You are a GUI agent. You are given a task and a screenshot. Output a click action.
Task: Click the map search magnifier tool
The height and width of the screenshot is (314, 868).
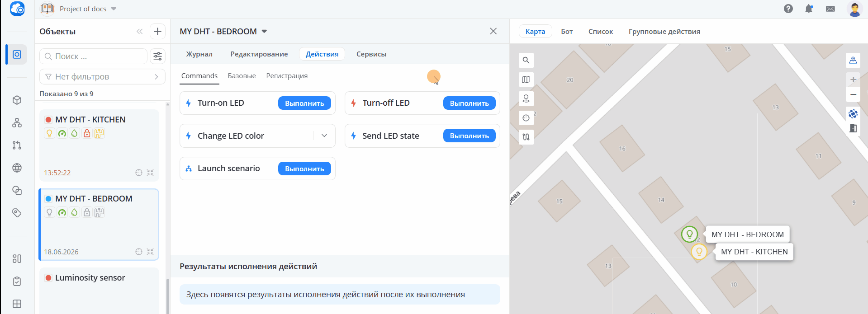526,60
